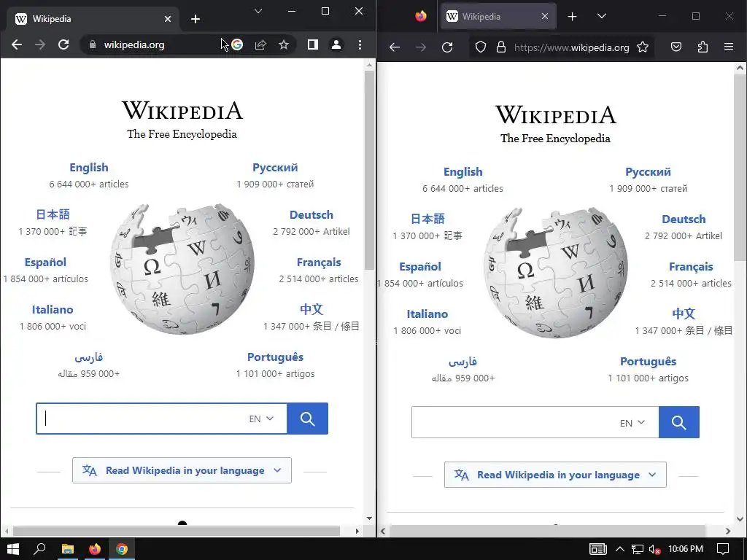Open فارسی link in Firefox window
This screenshot has height=560, width=747.
[462, 362]
